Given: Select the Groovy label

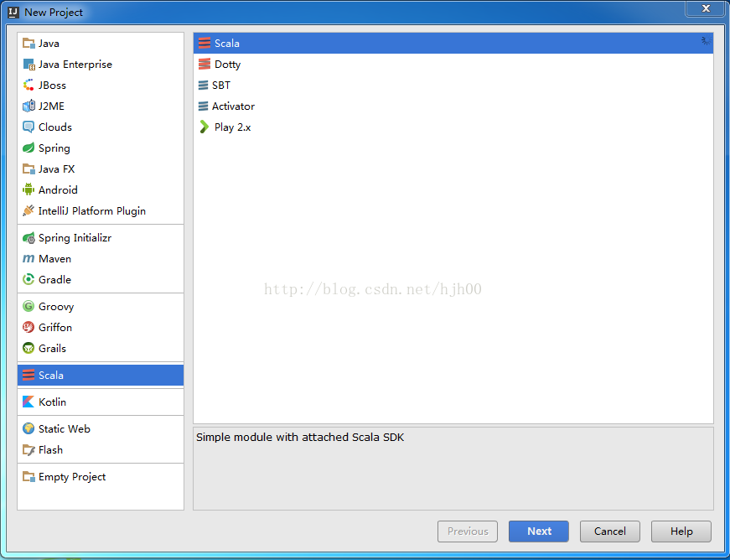Looking at the screenshot, I should coord(56,307).
